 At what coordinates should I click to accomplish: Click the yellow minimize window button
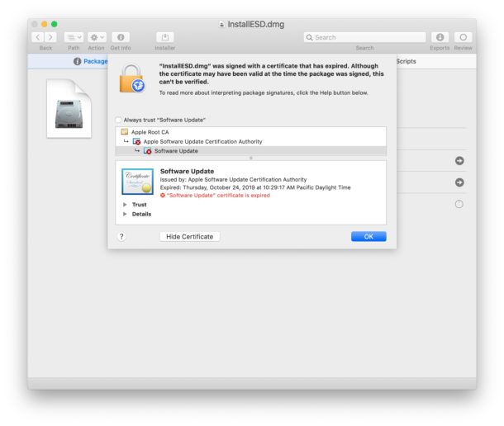pos(45,24)
